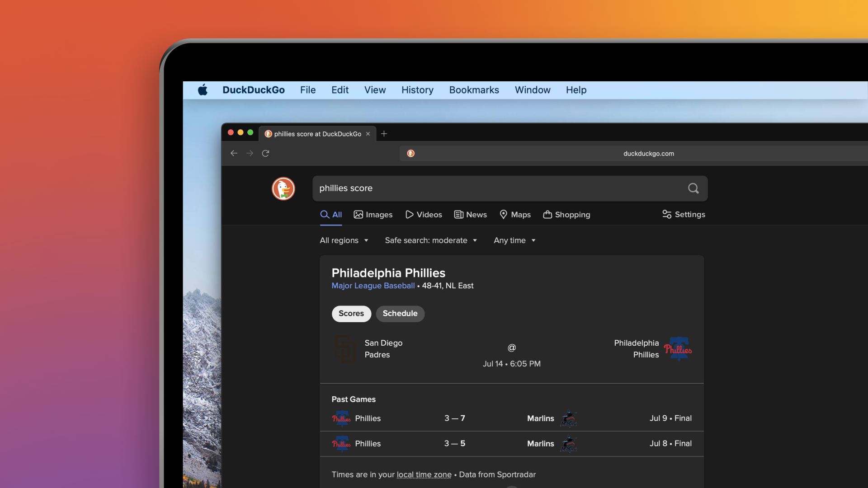The image size is (868, 488).
Task: Expand the All regions dropdown
Action: pyautogui.click(x=344, y=241)
